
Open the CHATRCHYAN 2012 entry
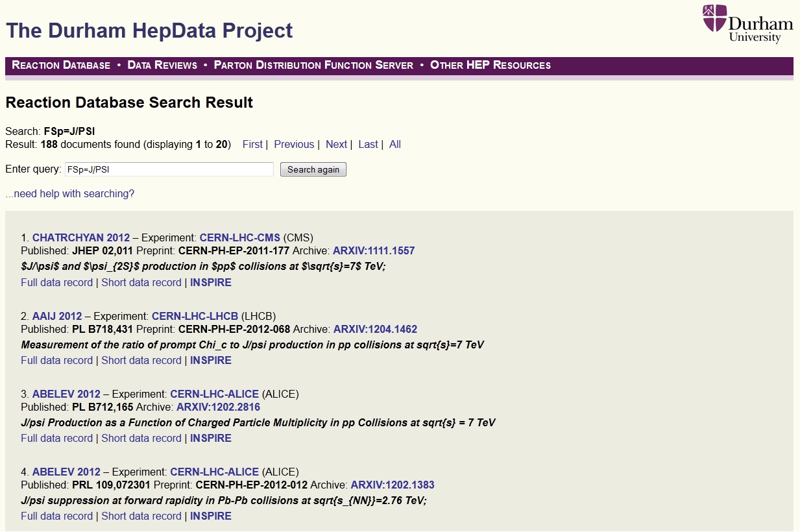click(x=81, y=238)
